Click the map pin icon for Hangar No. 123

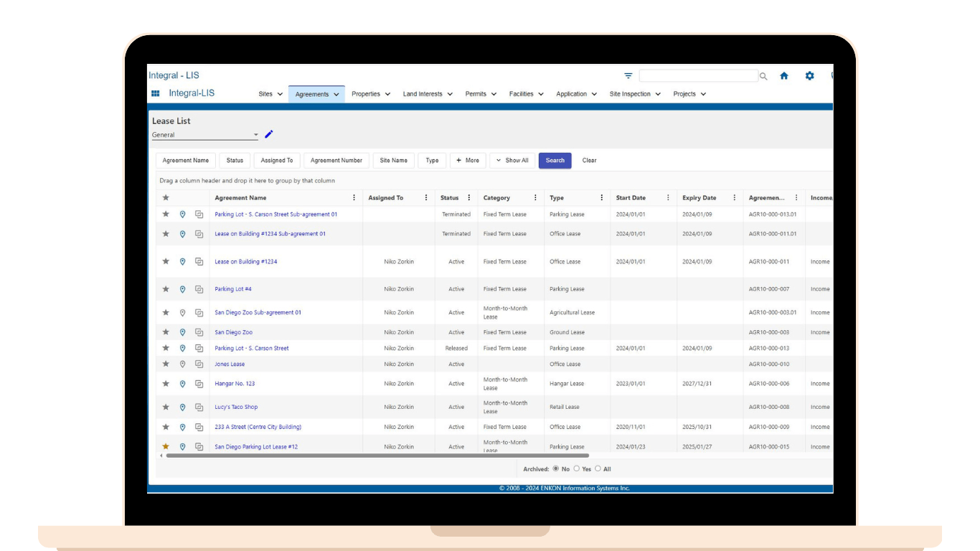[182, 384]
